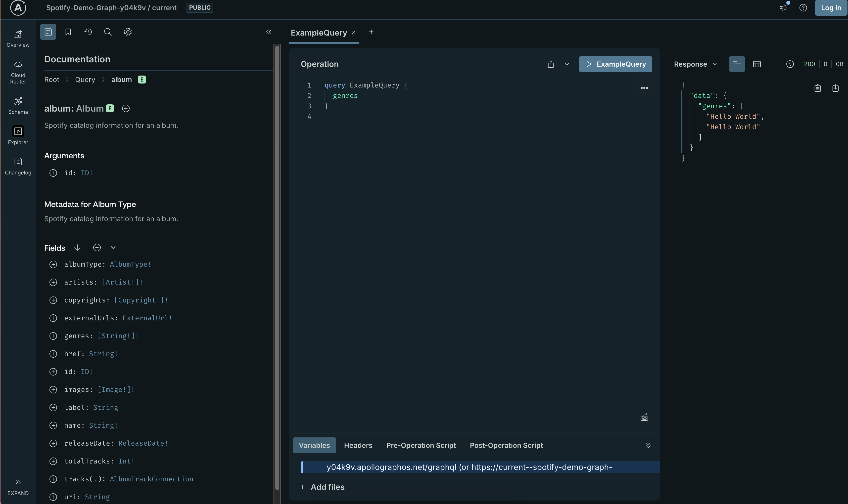Screen dimensions: 848x504
Task: Add the id: ID! argument
Action: coord(53,173)
